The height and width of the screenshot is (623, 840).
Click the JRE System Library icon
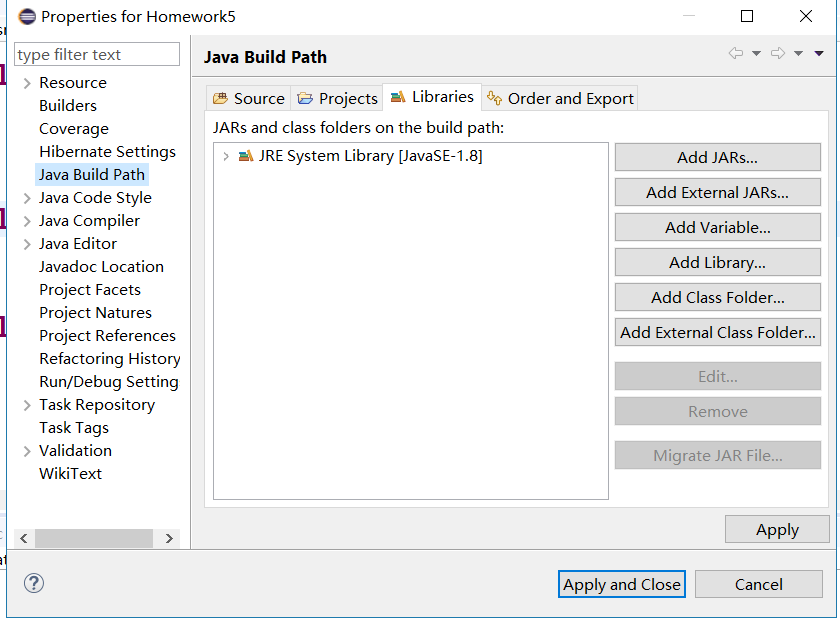[246, 156]
